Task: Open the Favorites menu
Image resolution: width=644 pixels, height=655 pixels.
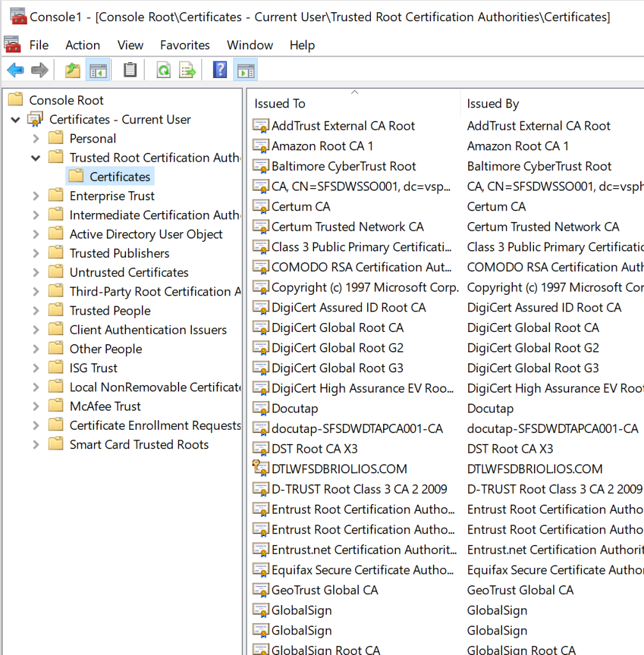Action: (x=185, y=45)
